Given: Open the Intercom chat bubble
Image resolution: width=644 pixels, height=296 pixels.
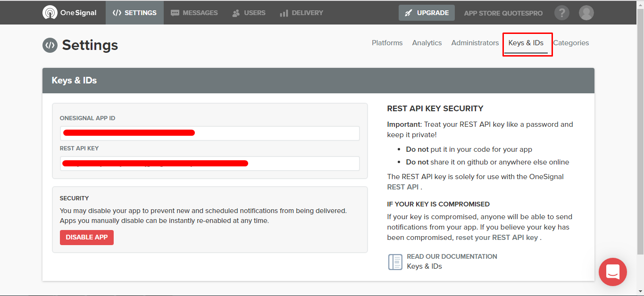Looking at the screenshot, I should pos(612,272).
